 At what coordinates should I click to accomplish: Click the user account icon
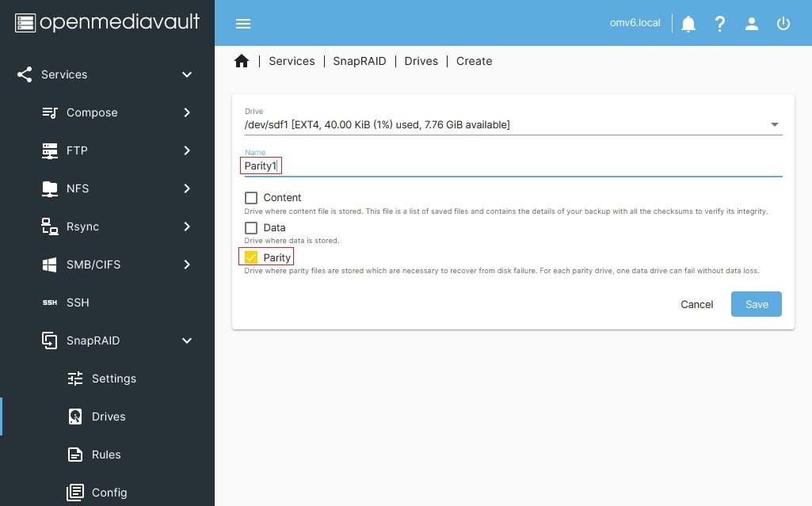click(x=751, y=23)
